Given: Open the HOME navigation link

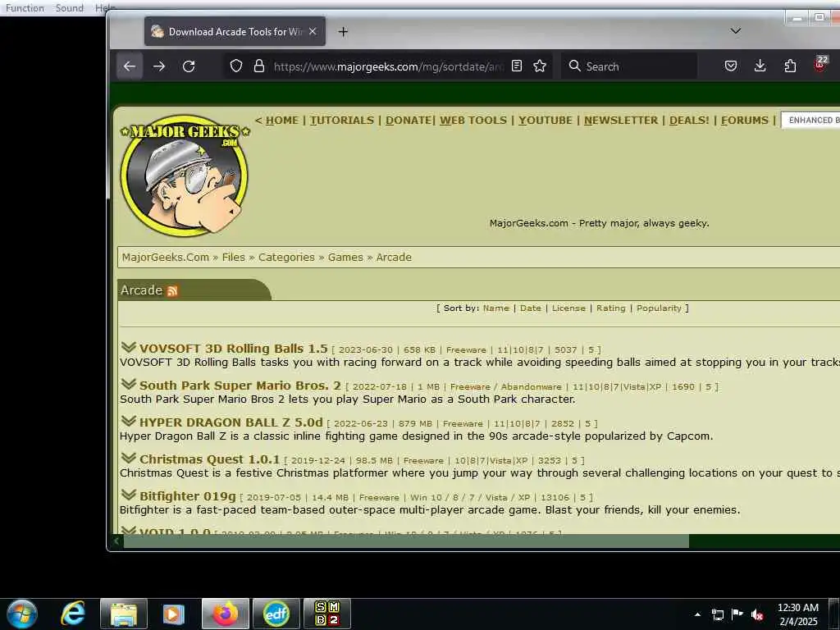Looking at the screenshot, I should pos(282,120).
